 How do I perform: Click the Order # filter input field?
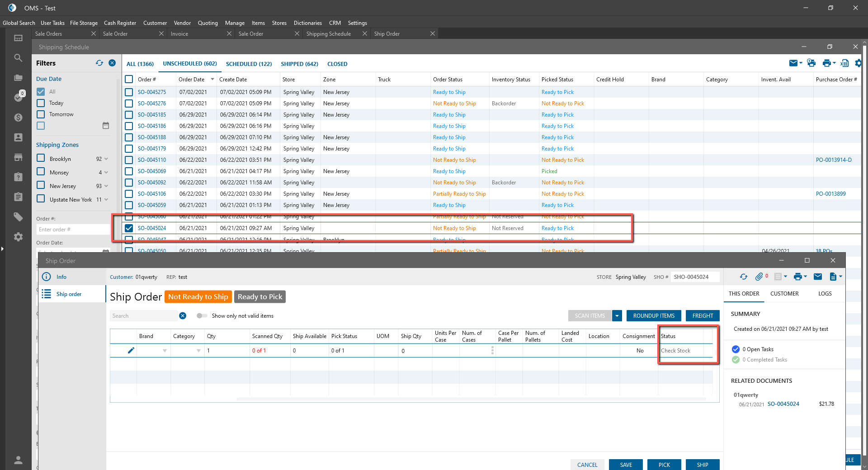[x=72, y=230]
